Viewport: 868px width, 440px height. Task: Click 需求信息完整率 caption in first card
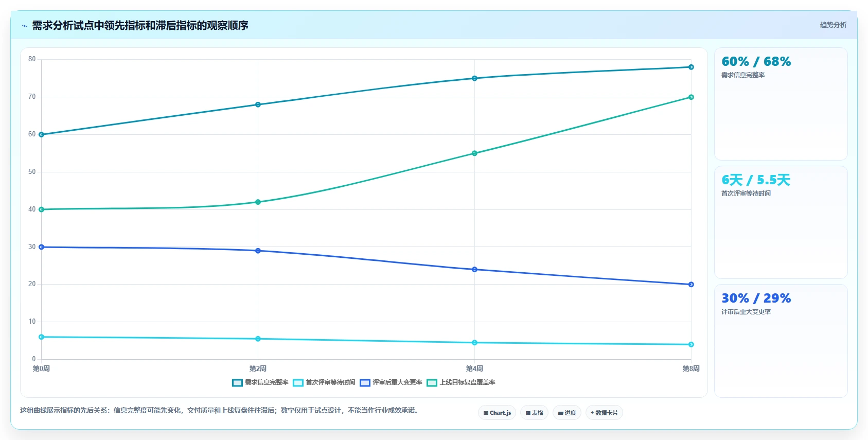point(742,75)
